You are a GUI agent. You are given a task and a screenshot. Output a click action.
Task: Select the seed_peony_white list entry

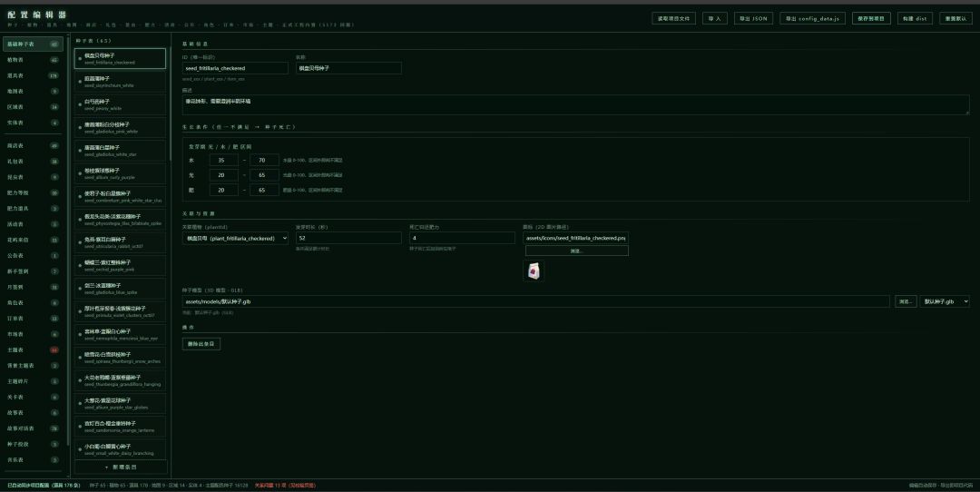[120, 104]
